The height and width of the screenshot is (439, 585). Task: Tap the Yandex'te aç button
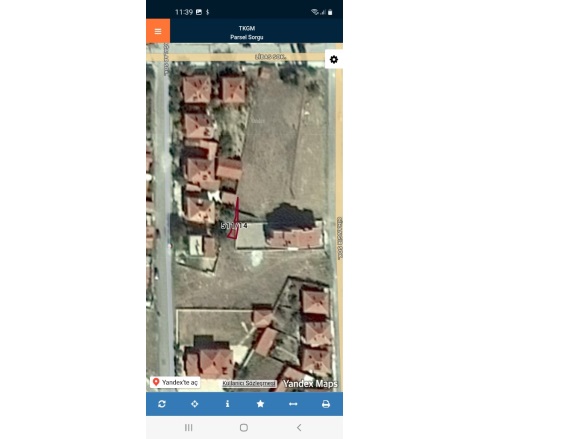[175, 382]
